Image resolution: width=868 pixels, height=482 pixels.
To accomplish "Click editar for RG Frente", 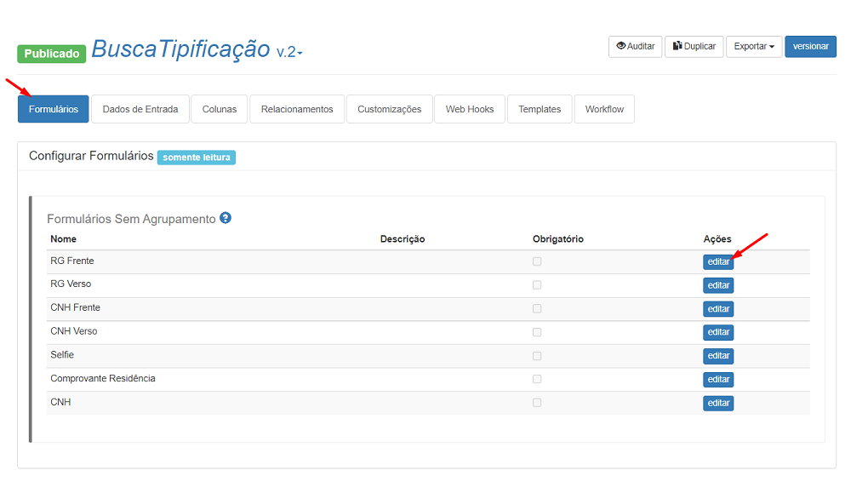I will pyautogui.click(x=718, y=262).
